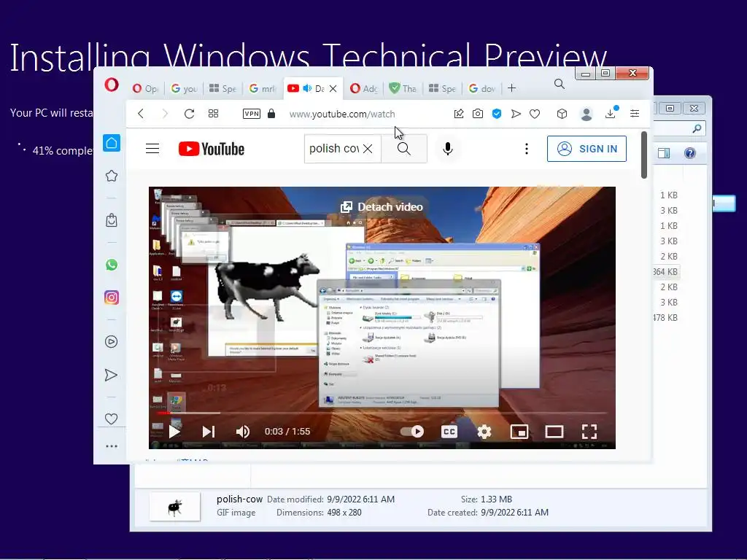Open the sidebar Home button
The height and width of the screenshot is (560, 747).
tap(112, 143)
